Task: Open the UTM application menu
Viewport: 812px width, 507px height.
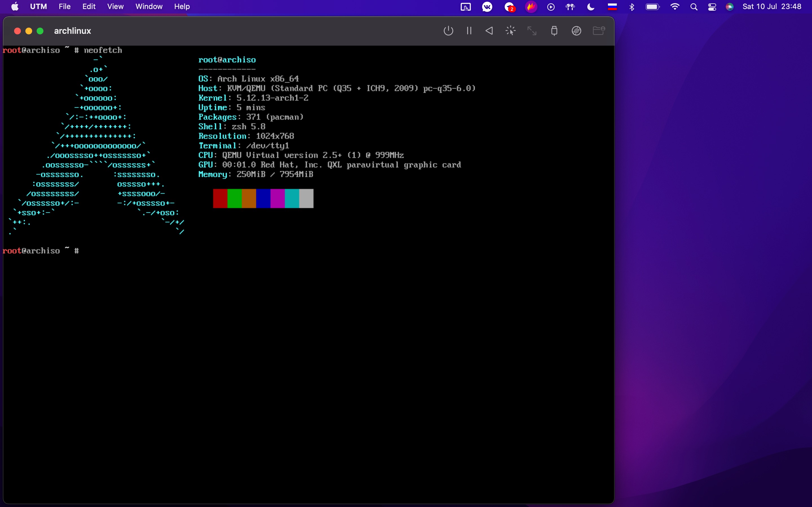Action: point(38,6)
